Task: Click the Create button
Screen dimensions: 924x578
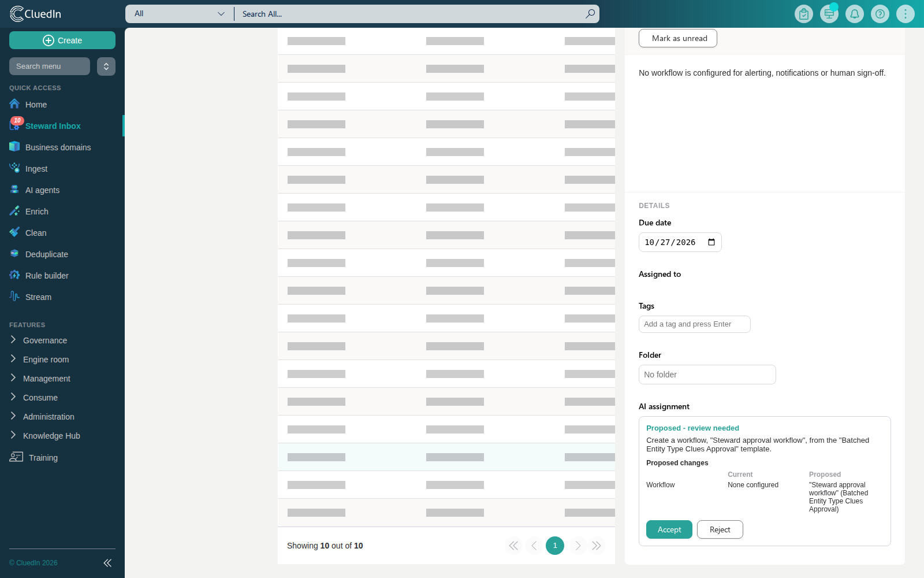Action: (x=62, y=40)
